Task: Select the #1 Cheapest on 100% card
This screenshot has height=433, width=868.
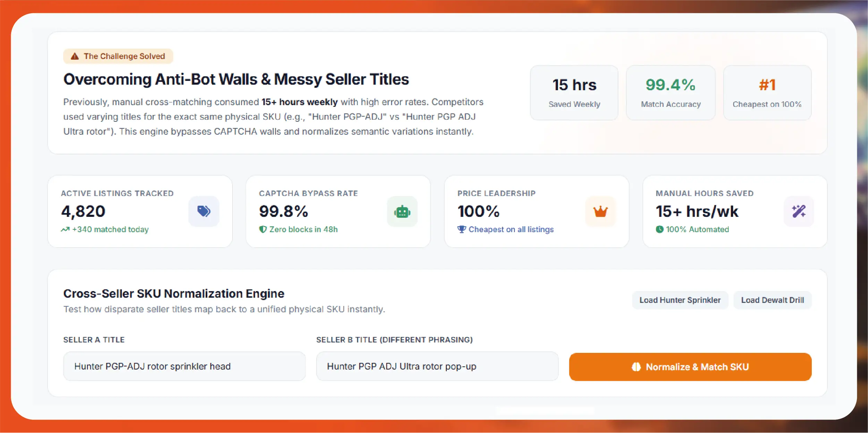Action: coord(767,93)
